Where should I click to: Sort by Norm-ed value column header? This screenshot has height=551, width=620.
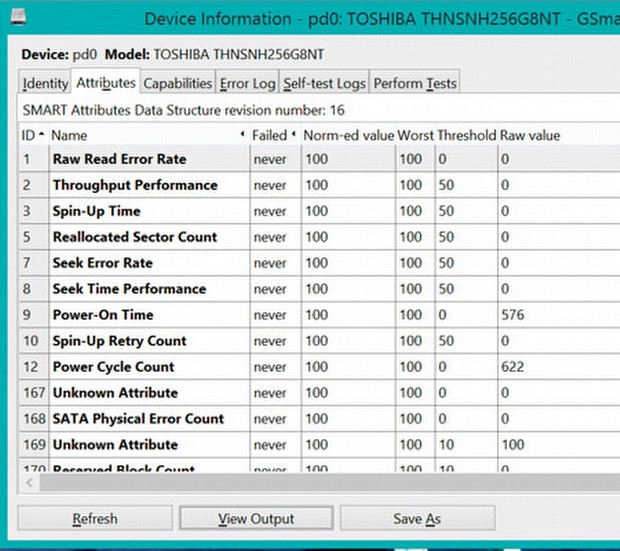(x=348, y=135)
